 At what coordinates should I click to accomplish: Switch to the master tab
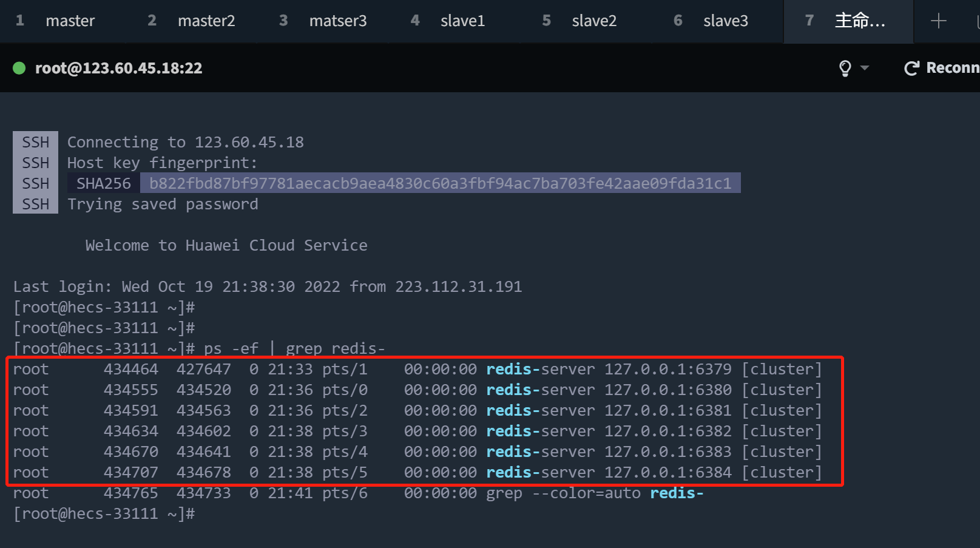[70, 21]
